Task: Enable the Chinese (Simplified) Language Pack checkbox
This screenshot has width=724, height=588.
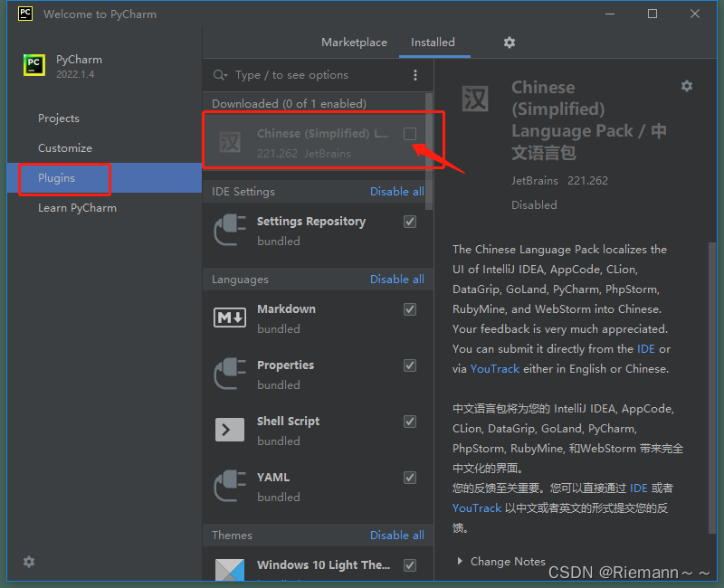Action: (410, 134)
